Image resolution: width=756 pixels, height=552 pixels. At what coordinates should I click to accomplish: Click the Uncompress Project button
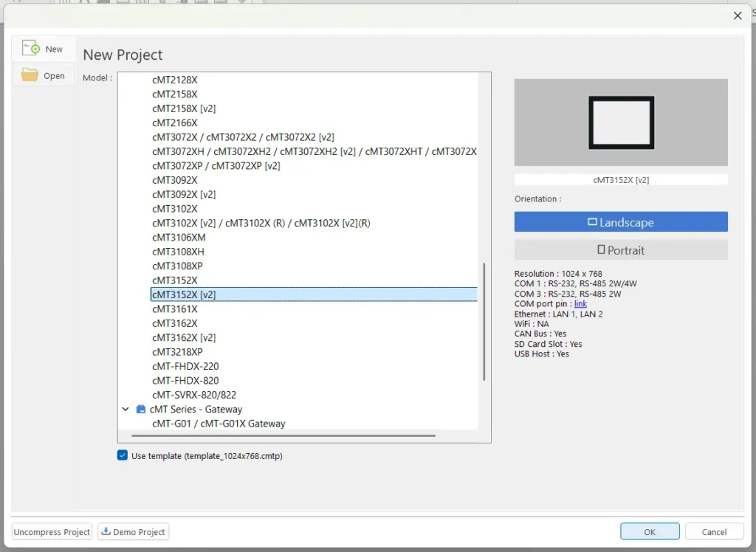[52, 531]
